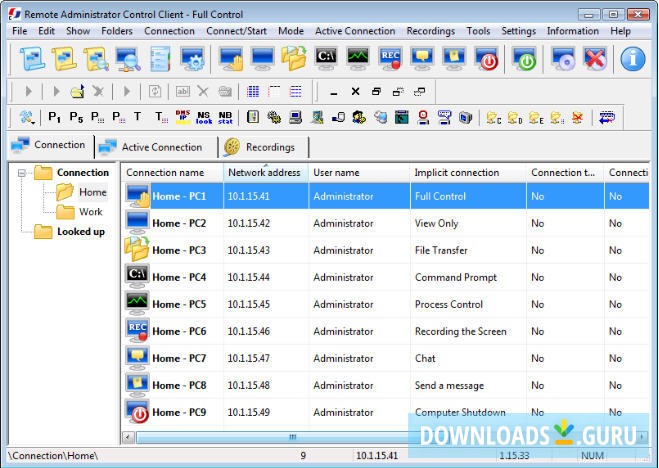
Task: Click the minimize window toolbar dash icon
Action: 334,92
